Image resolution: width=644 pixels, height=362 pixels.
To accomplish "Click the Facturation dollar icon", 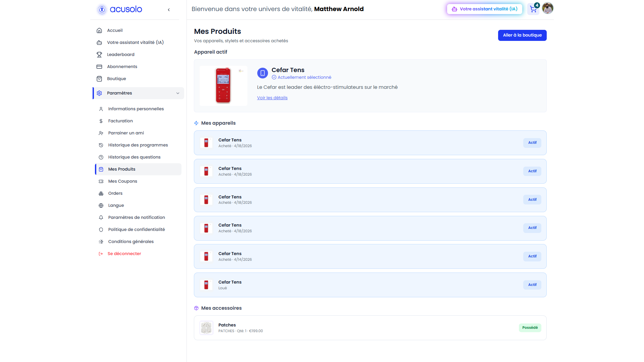I will (x=101, y=121).
